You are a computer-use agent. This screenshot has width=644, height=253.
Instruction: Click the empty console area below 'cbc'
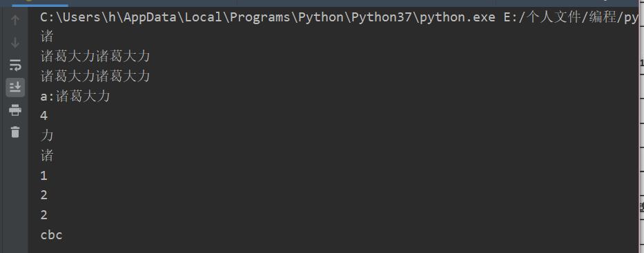(x=329, y=248)
